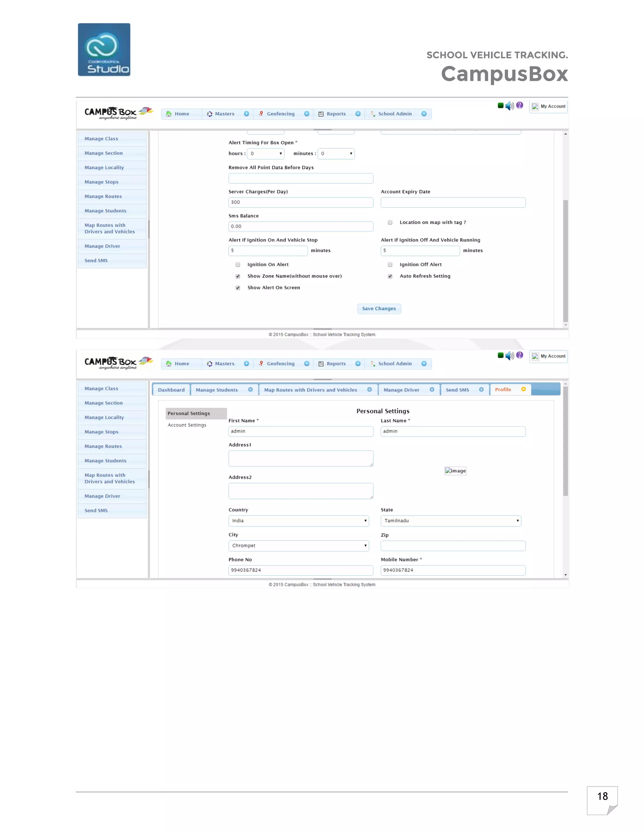Click the School Admin icon in the alert settings screen
This screenshot has width=644, height=833.
[x=373, y=114]
